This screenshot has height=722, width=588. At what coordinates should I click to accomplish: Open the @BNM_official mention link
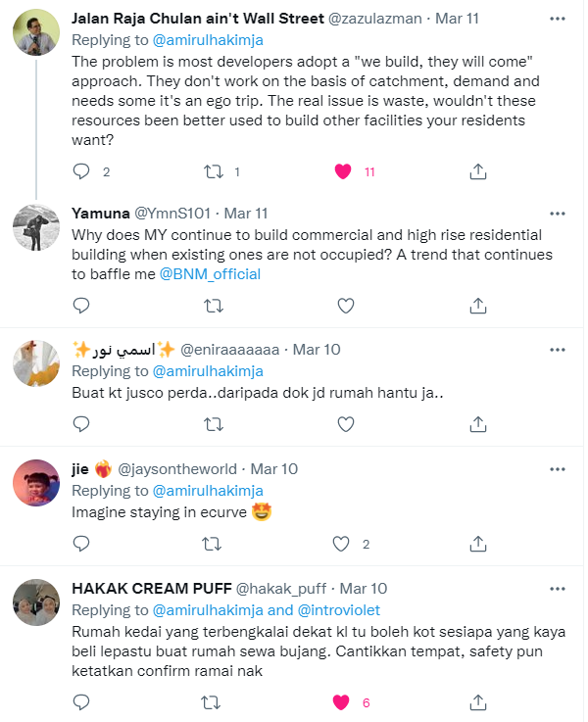(x=210, y=274)
